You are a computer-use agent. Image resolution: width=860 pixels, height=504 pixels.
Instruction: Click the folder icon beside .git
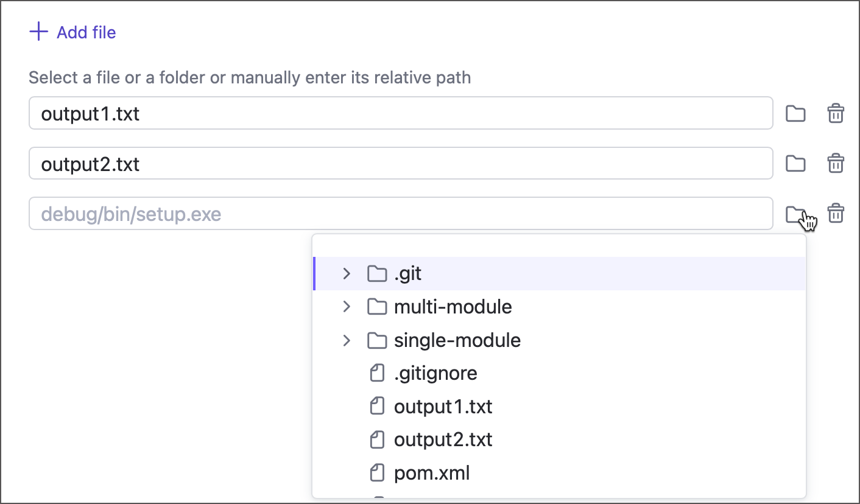coord(377,274)
